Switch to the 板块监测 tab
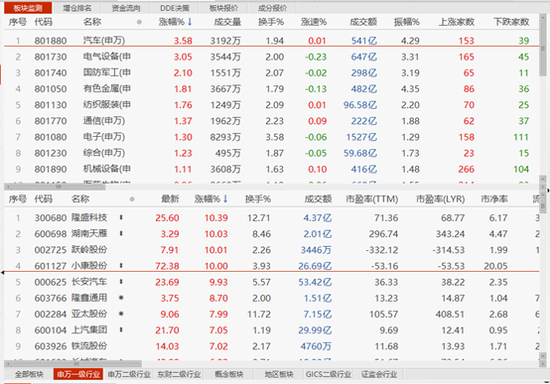 tap(28, 8)
